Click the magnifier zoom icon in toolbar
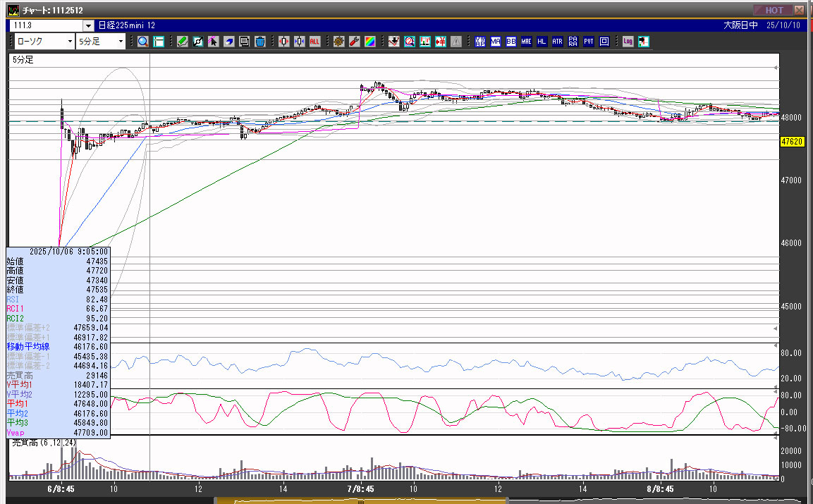Screen dimensions: 813x504 pyautogui.click(x=143, y=42)
